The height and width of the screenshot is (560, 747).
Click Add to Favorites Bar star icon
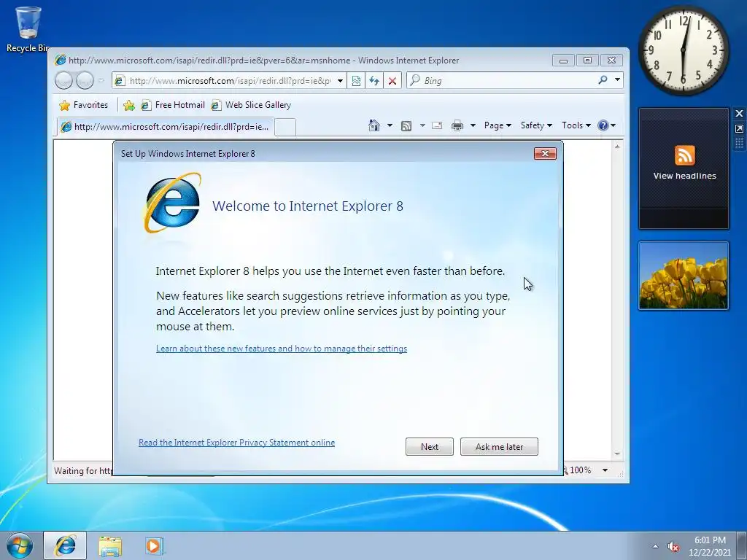click(128, 105)
